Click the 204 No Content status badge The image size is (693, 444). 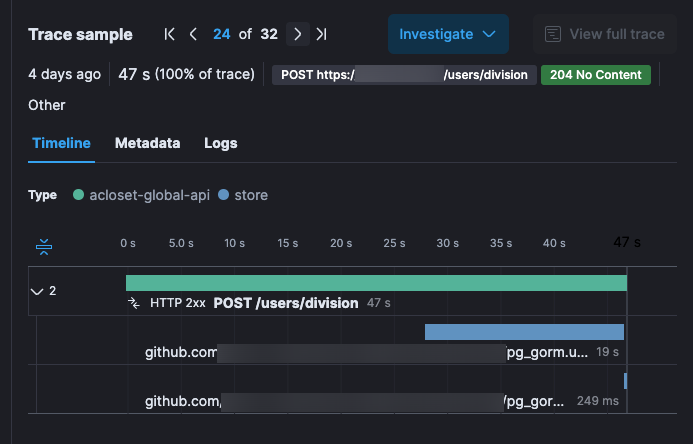coord(595,75)
